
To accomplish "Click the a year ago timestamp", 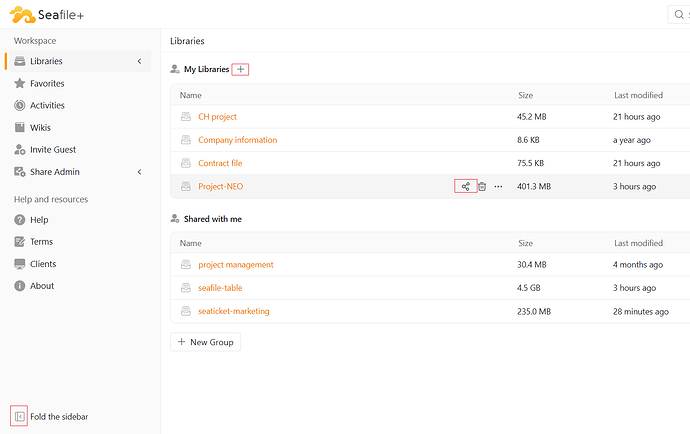I will point(631,140).
